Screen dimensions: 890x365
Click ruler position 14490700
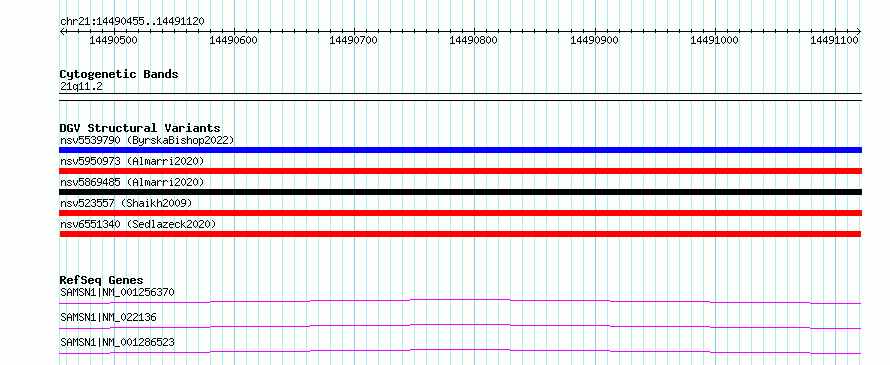(354, 40)
